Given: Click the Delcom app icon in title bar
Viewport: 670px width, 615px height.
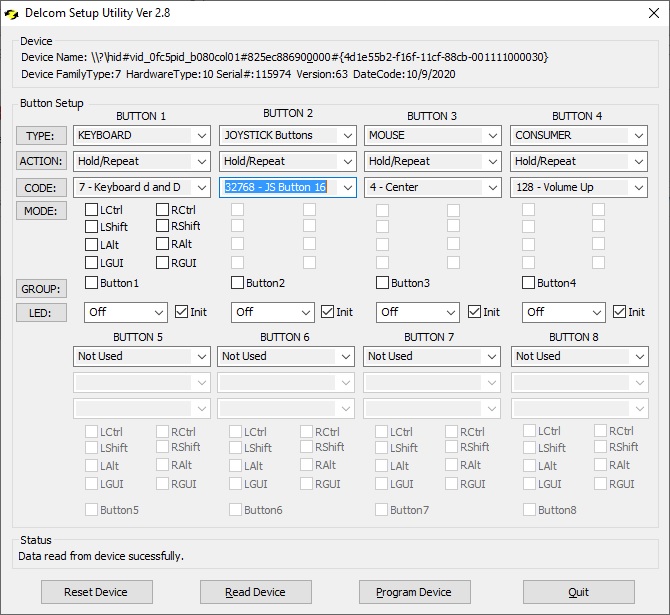Looking at the screenshot, I should click(x=11, y=14).
